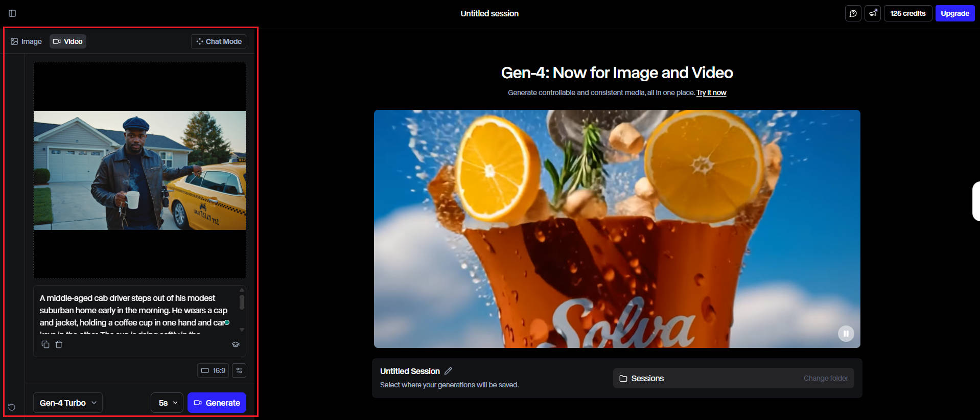View the 125 credits balance
The width and height of the screenshot is (980, 420).
click(x=908, y=13)
